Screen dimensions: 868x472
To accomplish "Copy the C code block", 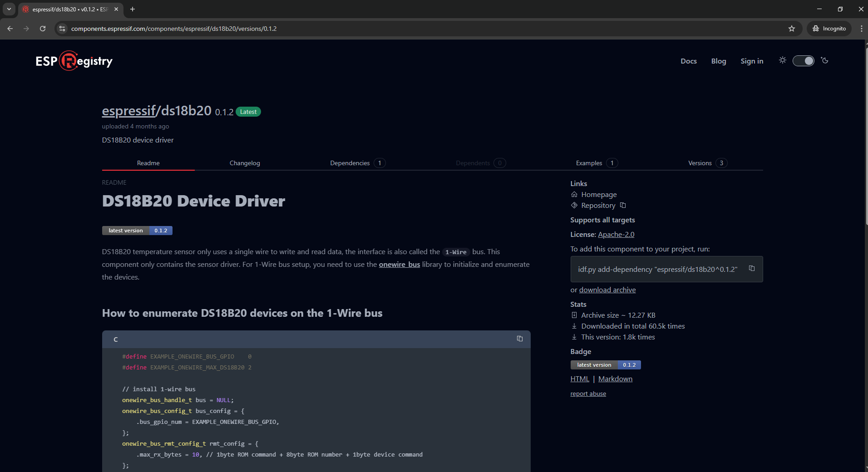I will (520, 339).
